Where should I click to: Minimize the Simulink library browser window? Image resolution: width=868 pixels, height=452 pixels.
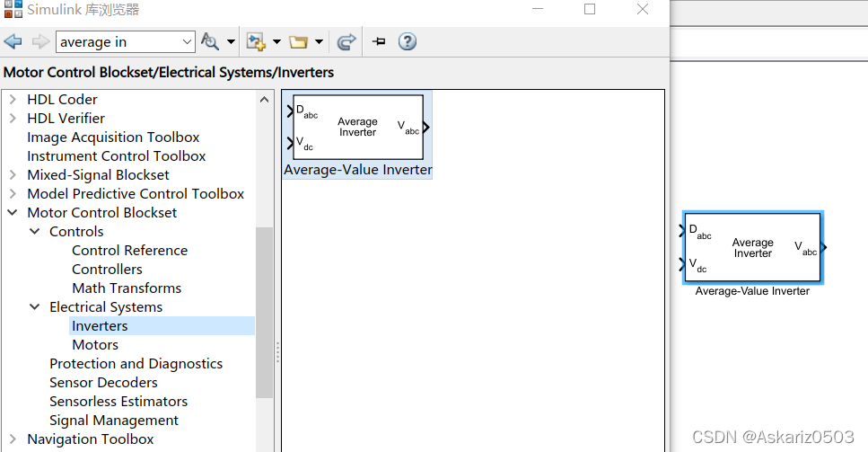[538, 9]
